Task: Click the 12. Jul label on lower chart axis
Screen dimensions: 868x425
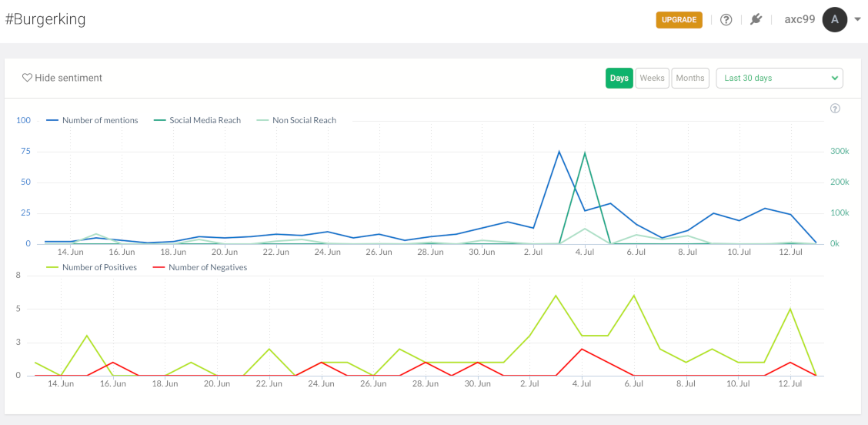Action: pos(791,384)
